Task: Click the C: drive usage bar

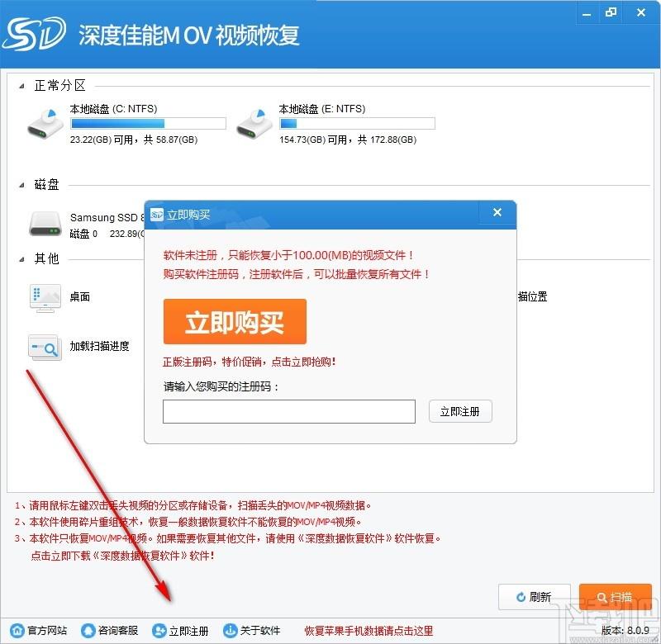Action: tap(149, 123)
